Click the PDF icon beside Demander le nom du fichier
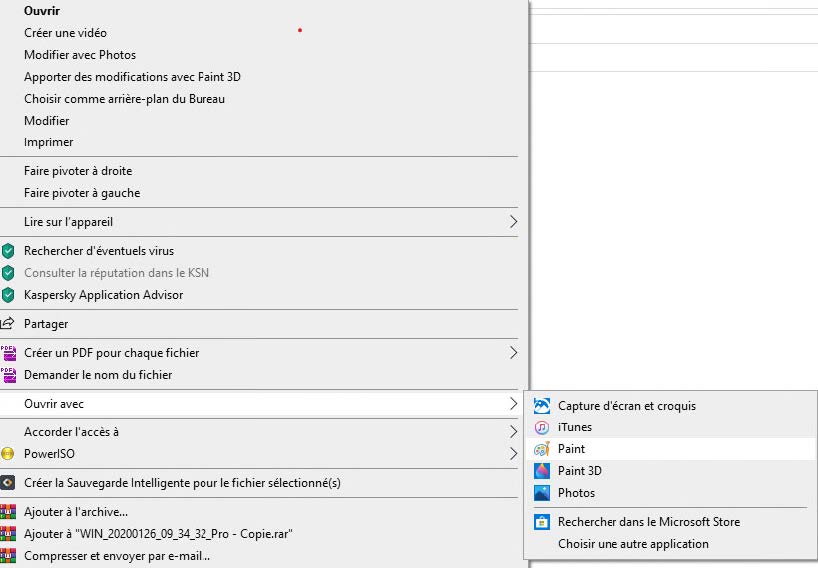 [x=8, y=375]
